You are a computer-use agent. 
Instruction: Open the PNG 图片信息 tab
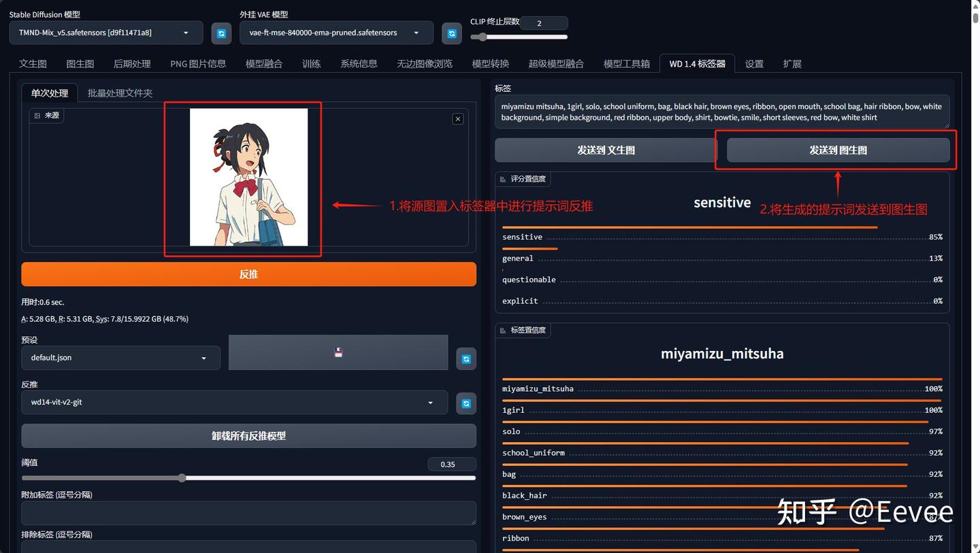point(198,63)
